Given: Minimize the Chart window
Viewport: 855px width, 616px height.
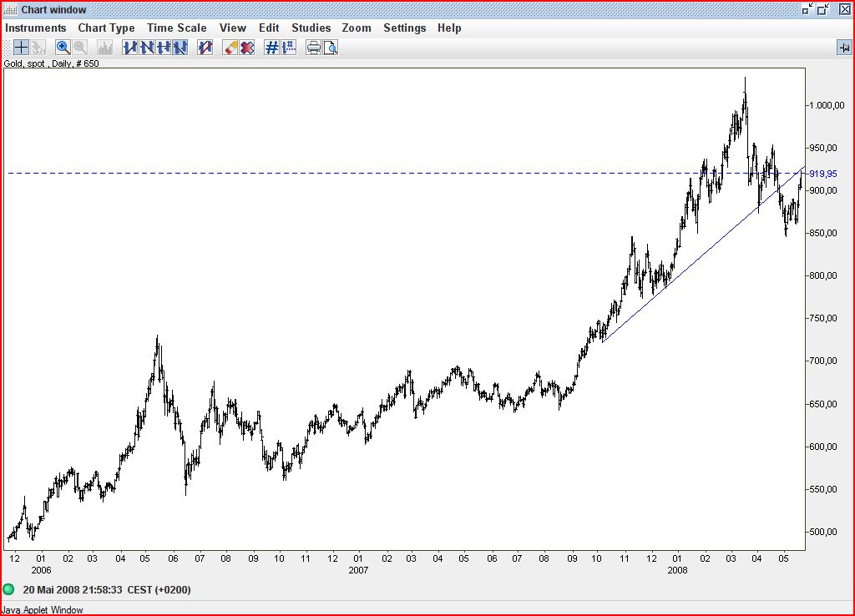Looking at the screenshot, I should (807, 9).
